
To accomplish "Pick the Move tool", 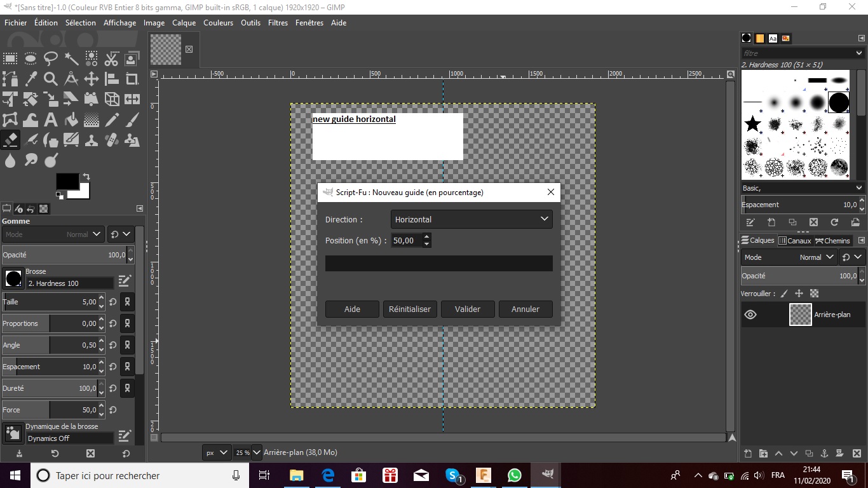I will (92, 79).
